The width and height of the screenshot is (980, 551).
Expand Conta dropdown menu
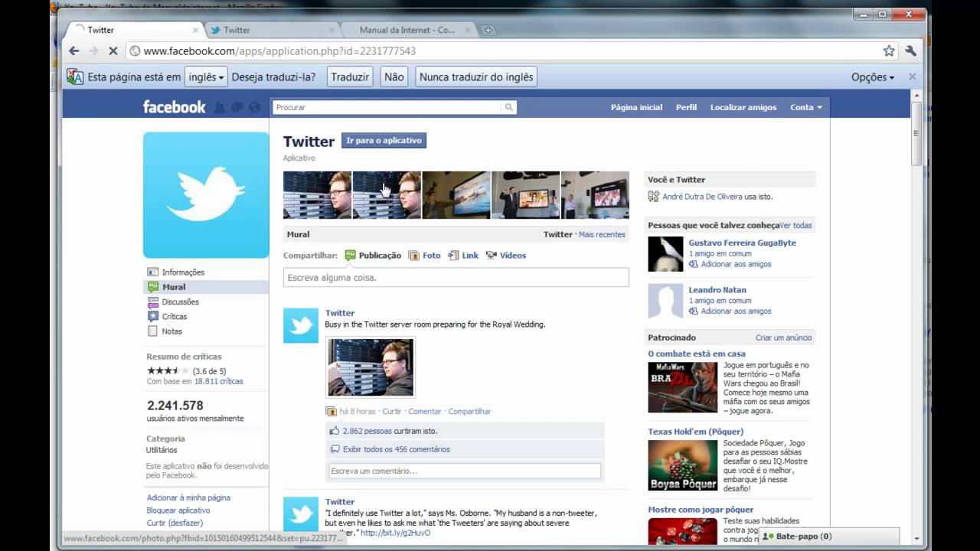tap(805, 107)
